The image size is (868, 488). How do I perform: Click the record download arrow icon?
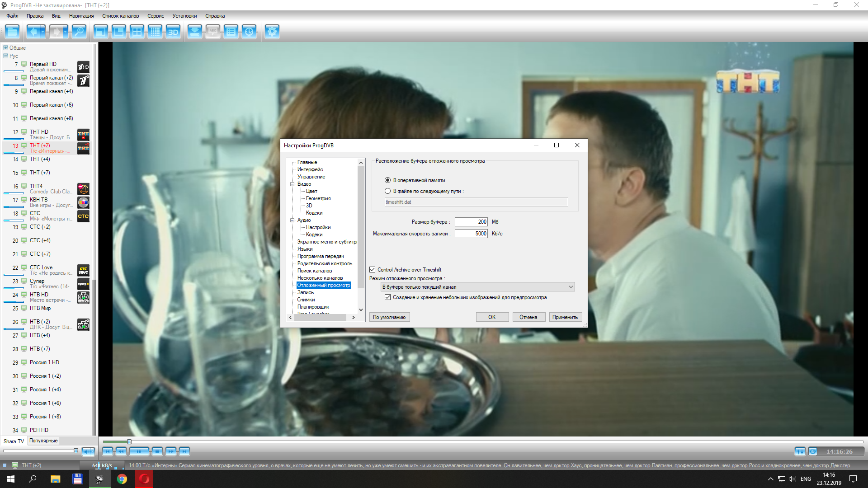click(194, 32)
